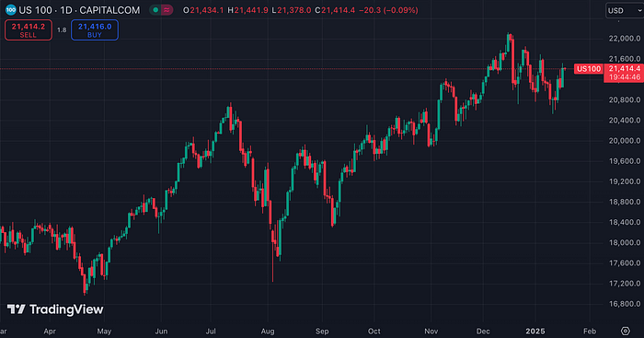Click the 17,200.0 price axis label
644x338 pixels.
coord(625,284)
